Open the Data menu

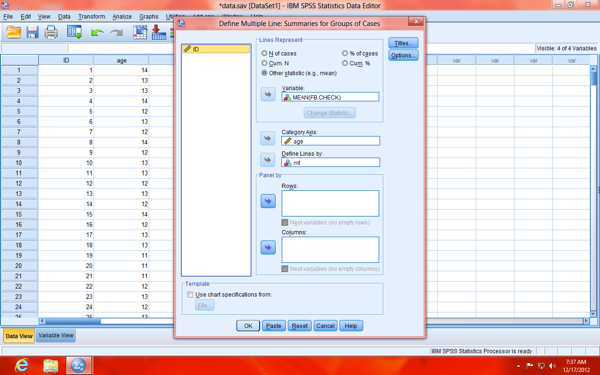[64, 16]
